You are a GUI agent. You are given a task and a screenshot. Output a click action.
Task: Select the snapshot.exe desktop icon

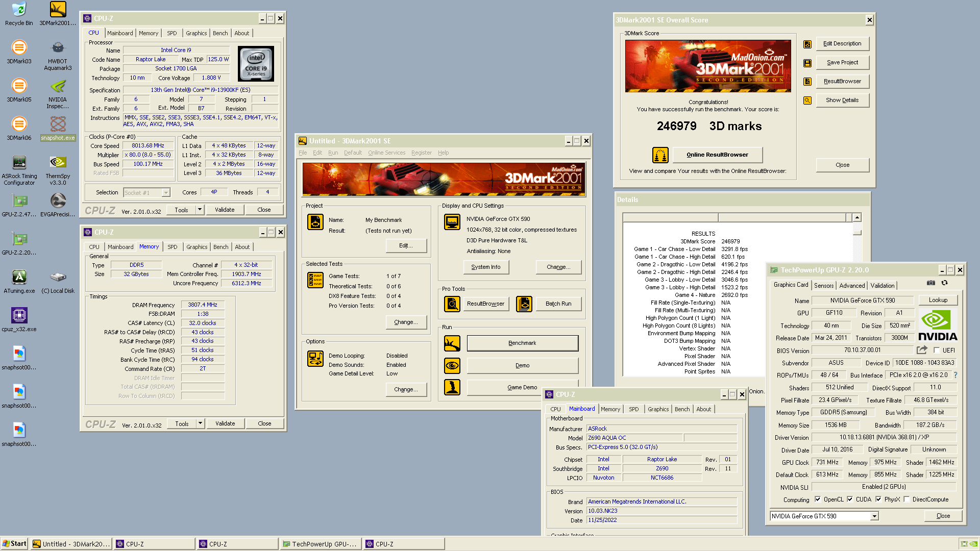point(58,129)
